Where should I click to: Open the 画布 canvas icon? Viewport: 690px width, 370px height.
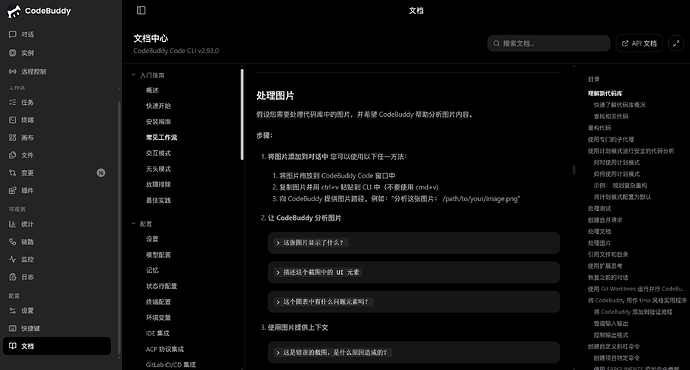[12, 137]
